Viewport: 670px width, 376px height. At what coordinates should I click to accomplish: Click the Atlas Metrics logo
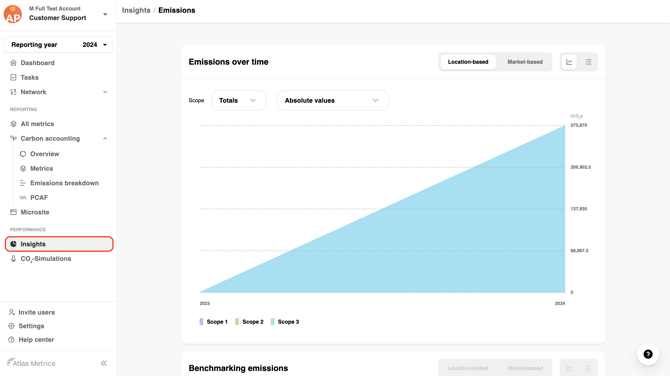(31, 363)
